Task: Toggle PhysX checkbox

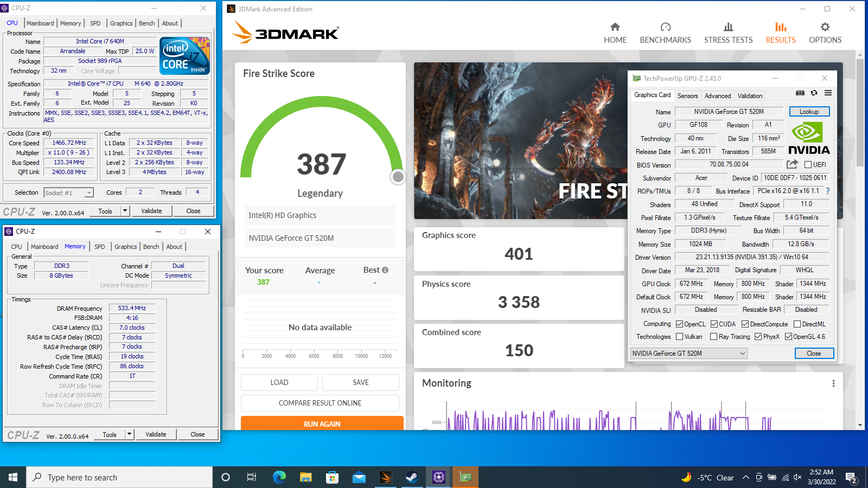Action: (x=758, y=336)
